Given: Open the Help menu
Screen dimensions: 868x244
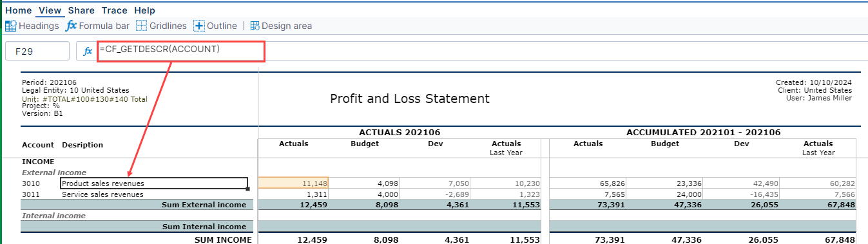Looking at the screenshot, I should tap(144, 10).
